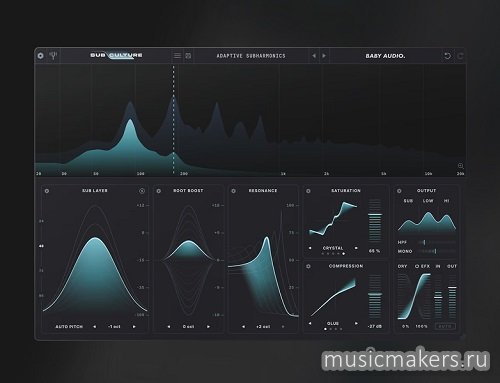Click the Root Boost curve peak
This screenshot has width=500, height=383.
[188, 242]
